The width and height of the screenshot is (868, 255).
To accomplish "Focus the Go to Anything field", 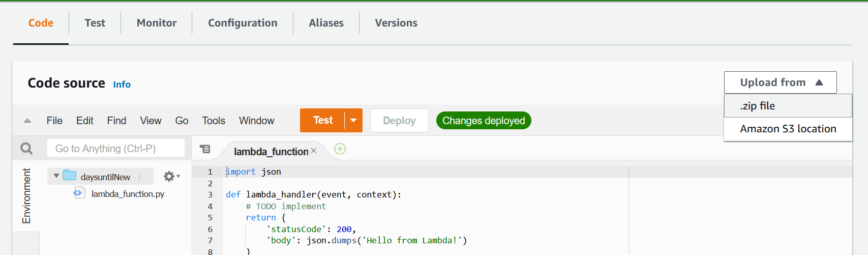I will point(116,148).
